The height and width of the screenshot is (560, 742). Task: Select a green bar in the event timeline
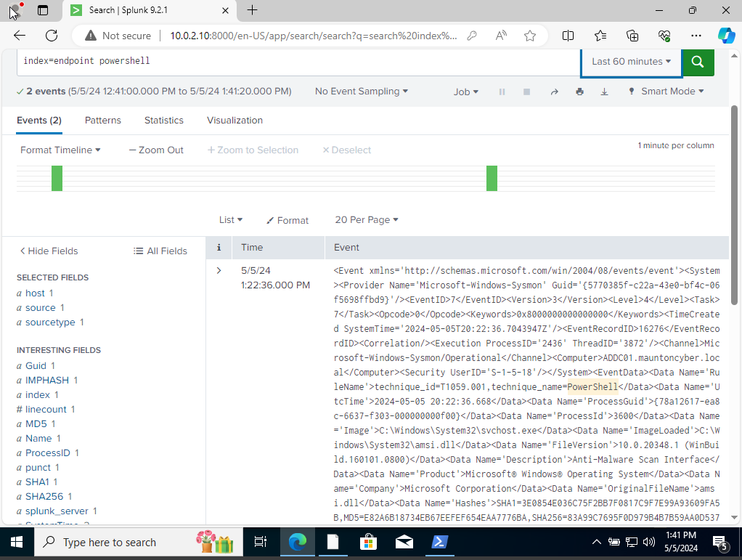point(57,176)
